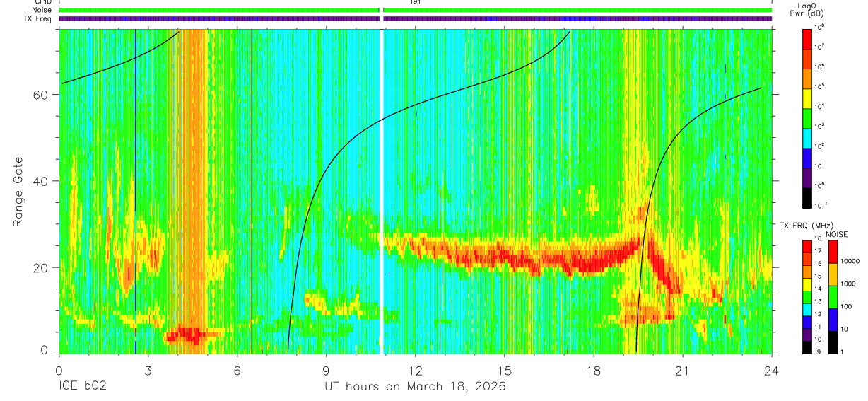Click the NOISE colorbar label "1000"

pyautogui.click(x=849, y=284)
